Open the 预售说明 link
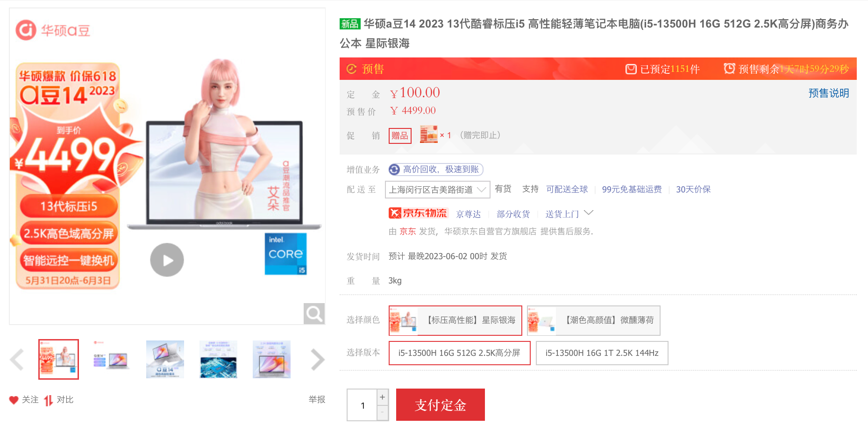The height and width of the screenshot is (425, 868). pyautogui.click(x=828, y=93)
